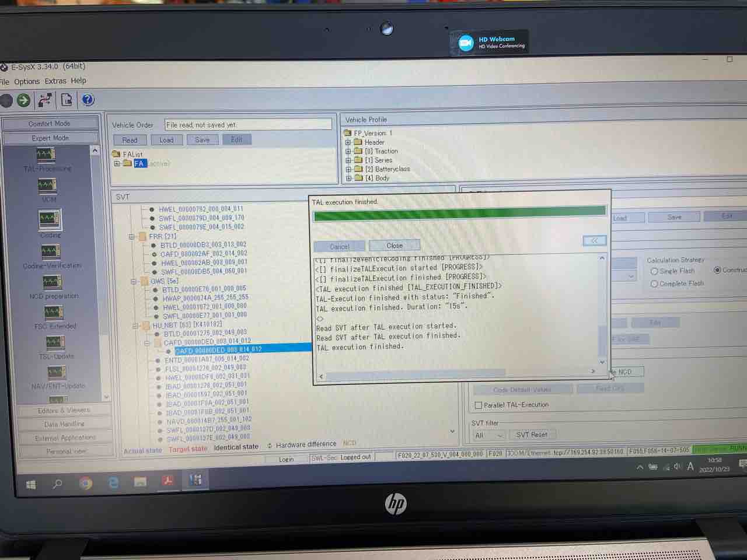Open the Extras menu
Screen dimensions: 747x560
[55, 81]
